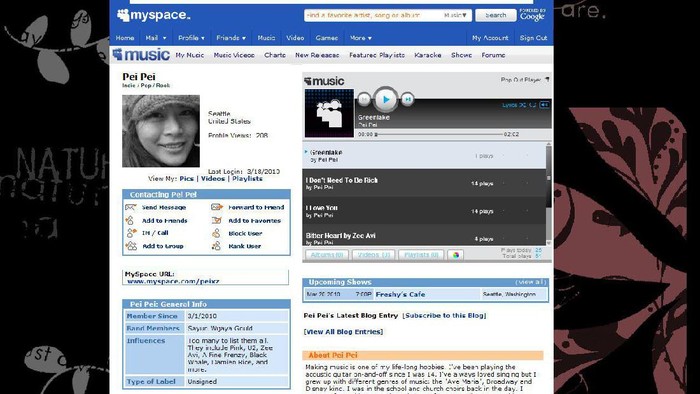This screenshot has width=700, height=394.
Task: Click the Forward to Friend icon
Action: coord(217,207)
